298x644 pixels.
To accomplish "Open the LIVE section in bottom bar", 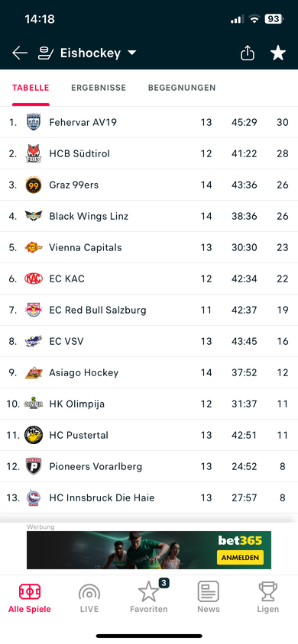I will click(x=89, y=598).
